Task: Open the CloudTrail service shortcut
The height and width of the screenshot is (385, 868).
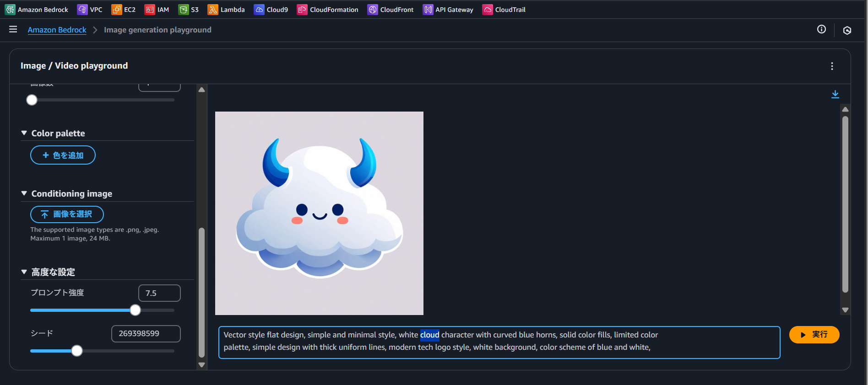Action: 504,10
